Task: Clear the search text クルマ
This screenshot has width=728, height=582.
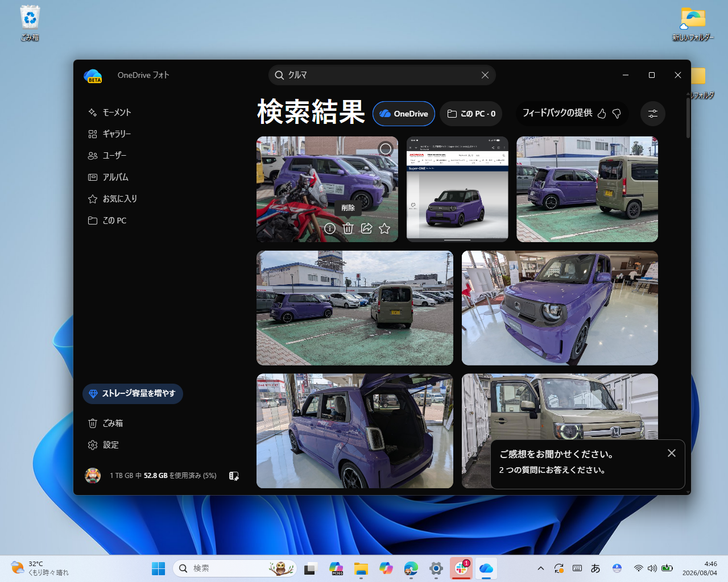Action: click(x=485, y=75)
